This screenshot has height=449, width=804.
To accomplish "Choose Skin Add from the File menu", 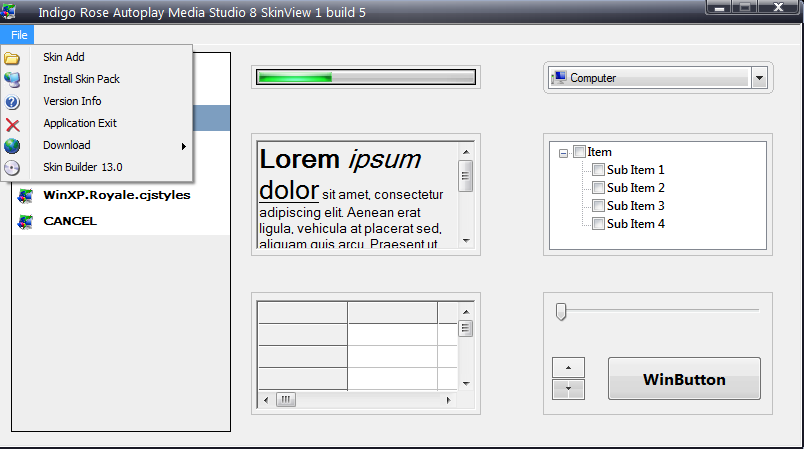I will pyautogui.click(x=97, y=57).
